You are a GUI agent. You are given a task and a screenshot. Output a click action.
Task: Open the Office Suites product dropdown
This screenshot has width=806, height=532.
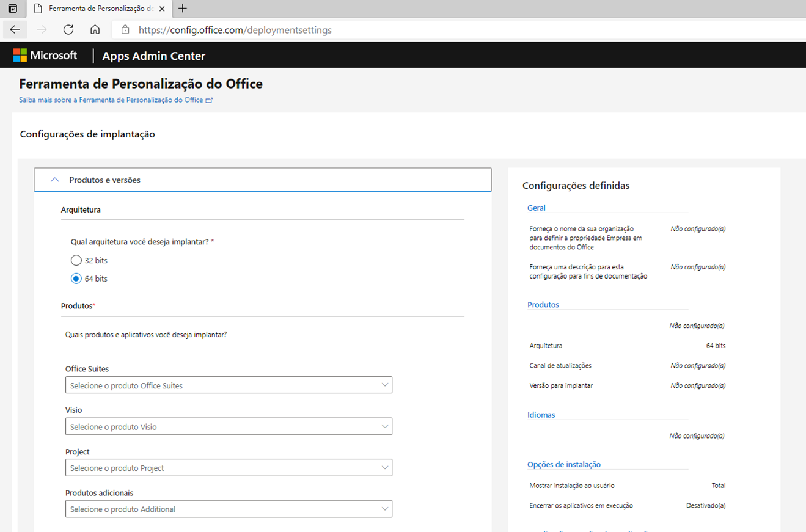229,385
